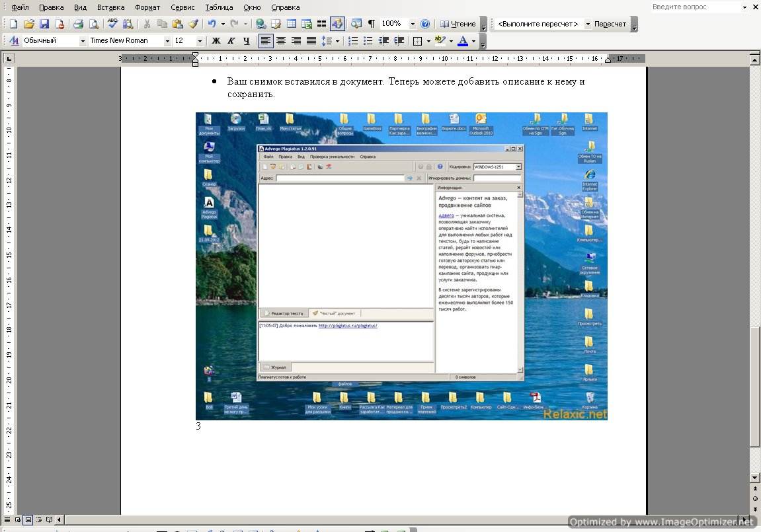Expand the Обычный style dropdown
Viewport: 761px width, 532px height.
click(x=83, y=41)
